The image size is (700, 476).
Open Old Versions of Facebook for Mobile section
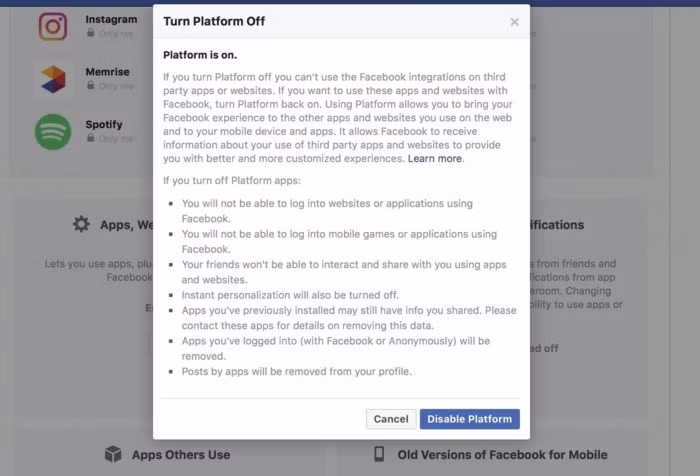(x=501, y=455)
